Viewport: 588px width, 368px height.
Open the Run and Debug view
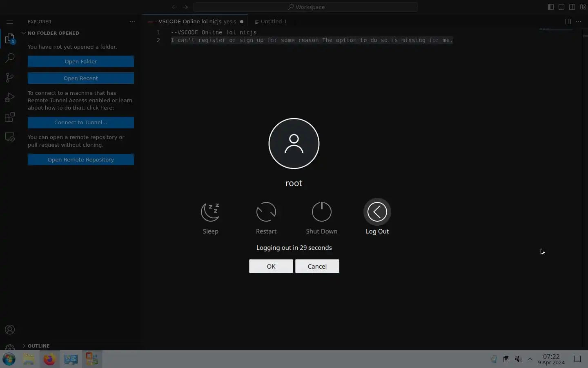click(x=10, y=97)
